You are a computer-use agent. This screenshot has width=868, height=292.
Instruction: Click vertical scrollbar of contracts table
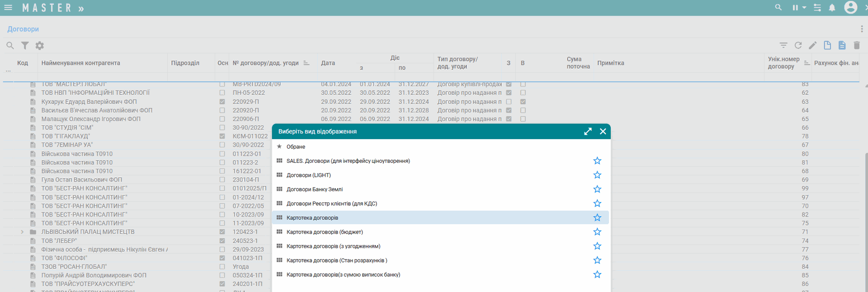(x=866, y=221)
